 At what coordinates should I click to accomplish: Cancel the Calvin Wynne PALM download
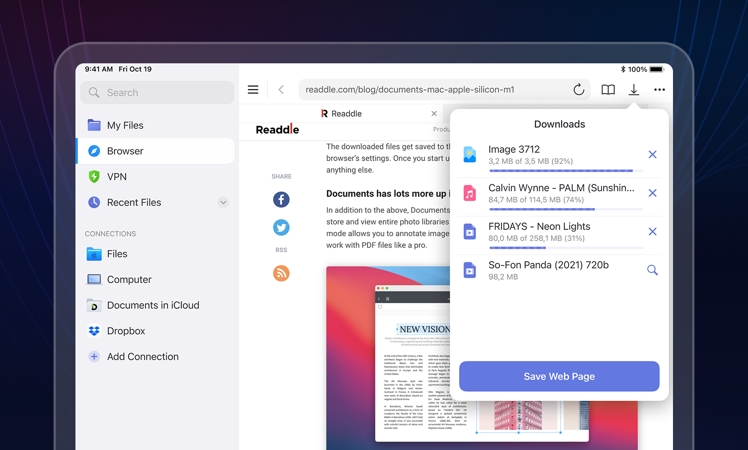tap(652, 193)
